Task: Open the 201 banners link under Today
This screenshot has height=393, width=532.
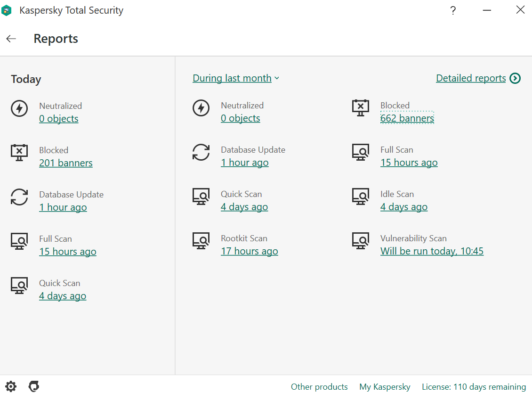Action: coord(66,163)
